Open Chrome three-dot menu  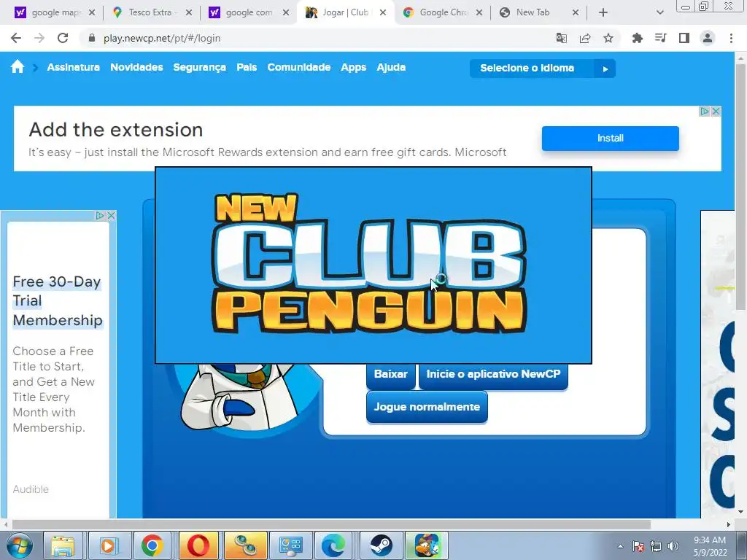731,38
